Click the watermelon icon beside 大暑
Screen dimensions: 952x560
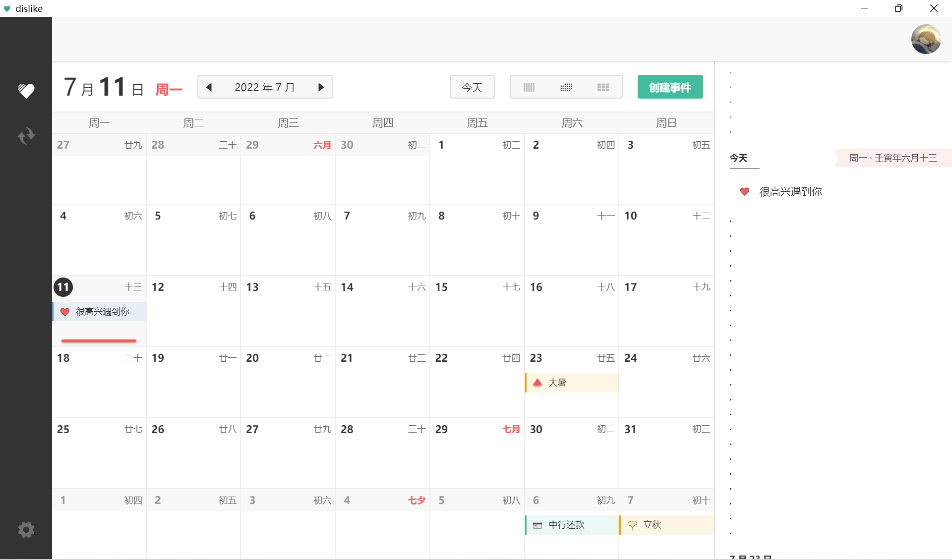(x=537, y=383)
